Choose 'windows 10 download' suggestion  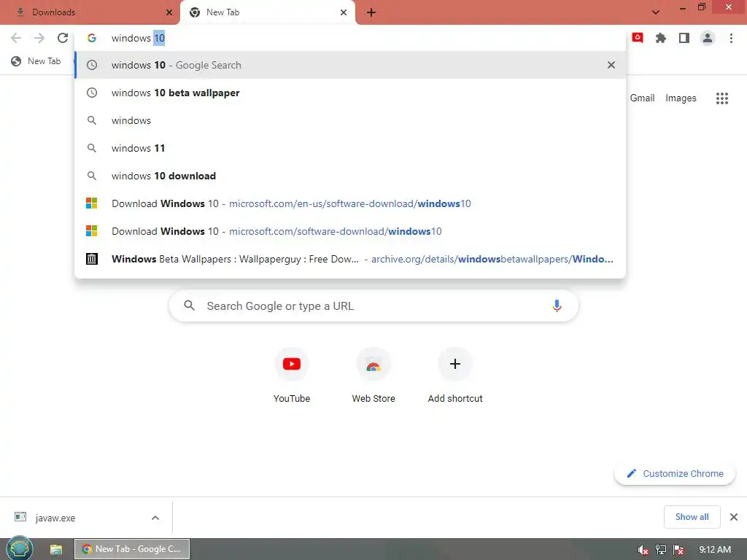tap(350, 176)
